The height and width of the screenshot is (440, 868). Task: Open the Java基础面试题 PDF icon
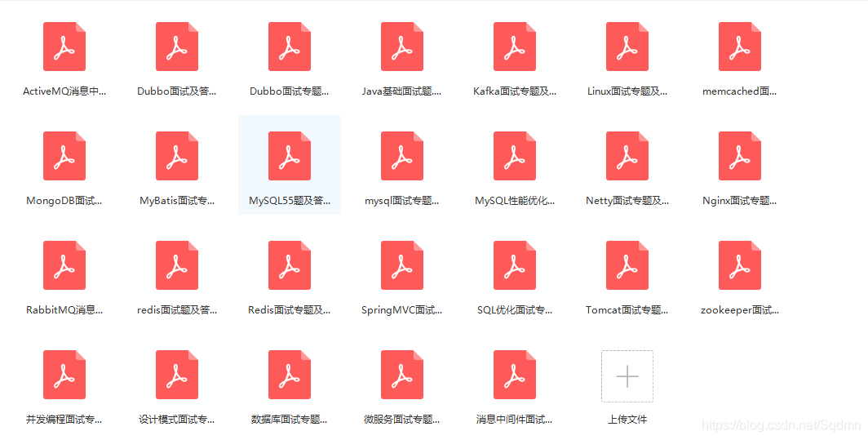click(x=402, y=47)
